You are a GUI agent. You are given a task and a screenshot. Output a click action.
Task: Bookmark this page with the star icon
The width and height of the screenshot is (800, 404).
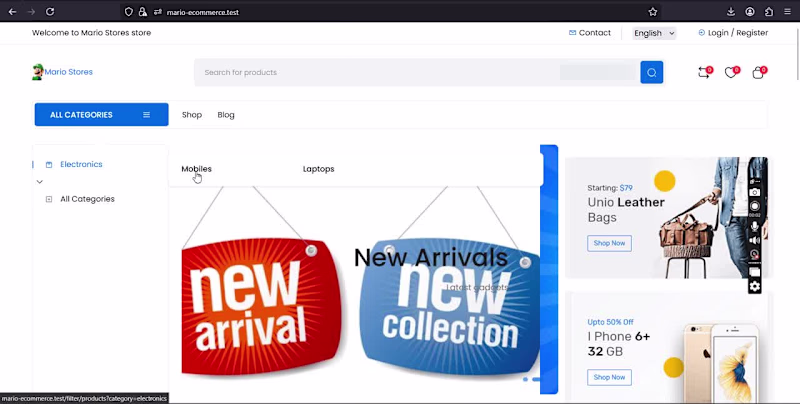click(x=653, y=12)
